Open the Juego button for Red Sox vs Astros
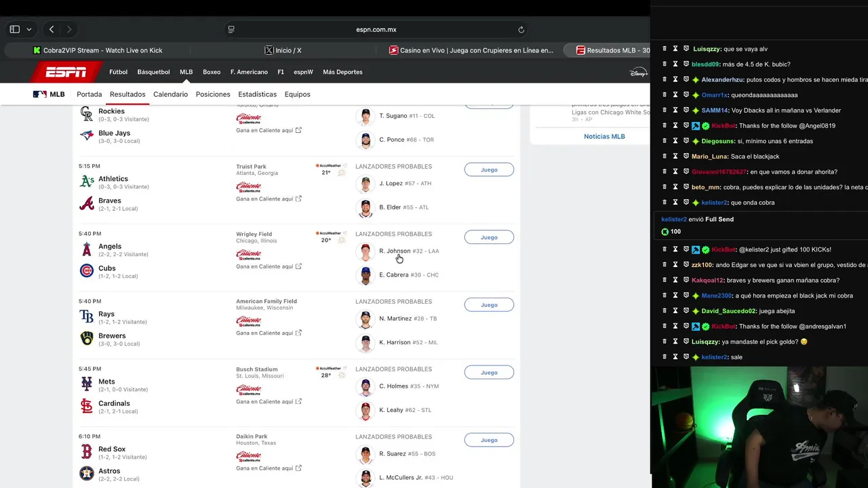The image size is (868, 488). pos(489,440)
